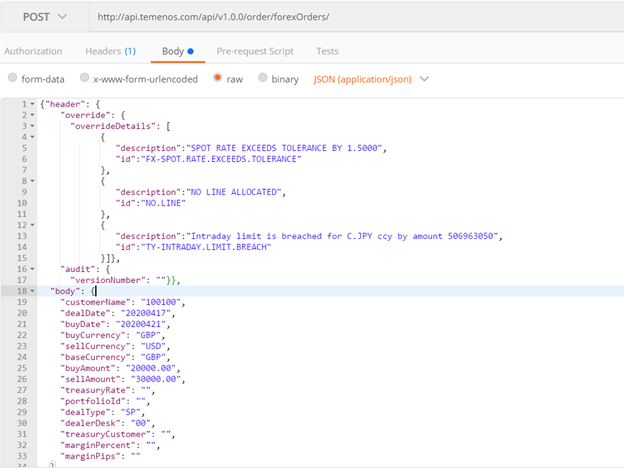Fold the first override object on line 4
The width and height of the screenshot is (624, 470).
click(x=33, y=137)
